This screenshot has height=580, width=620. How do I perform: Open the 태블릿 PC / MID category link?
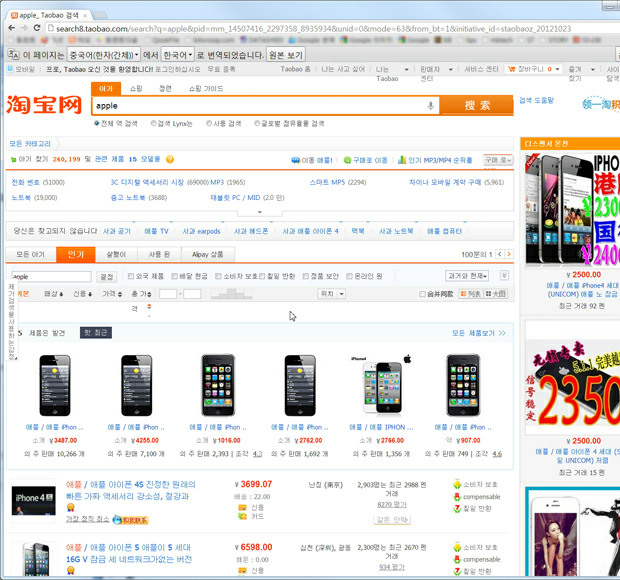[235, 197]
